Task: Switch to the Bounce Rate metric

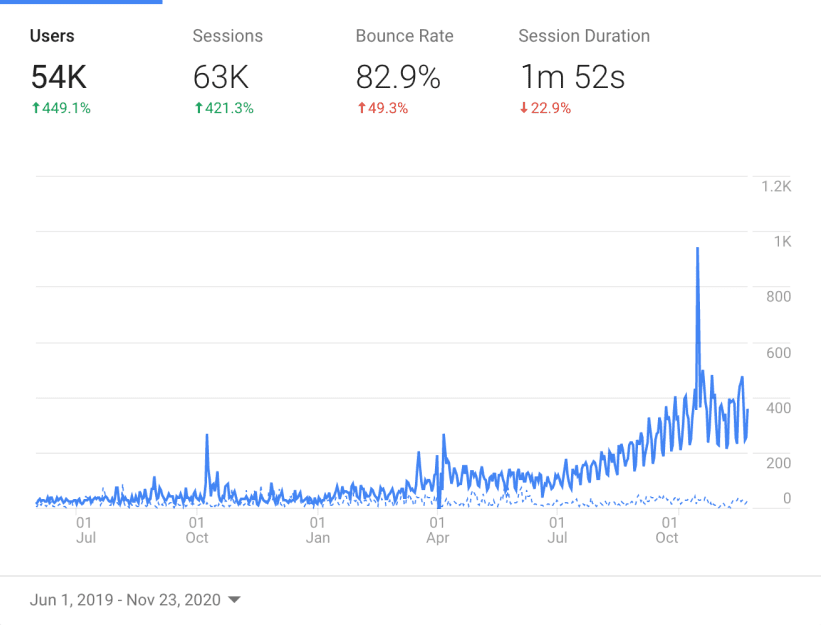Action: click(404, 36)
